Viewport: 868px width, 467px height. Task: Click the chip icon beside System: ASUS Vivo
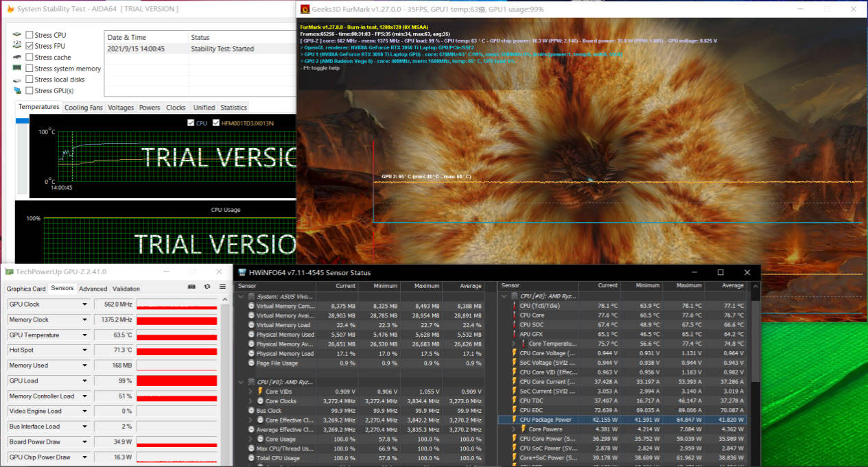[x=250, y=296]
